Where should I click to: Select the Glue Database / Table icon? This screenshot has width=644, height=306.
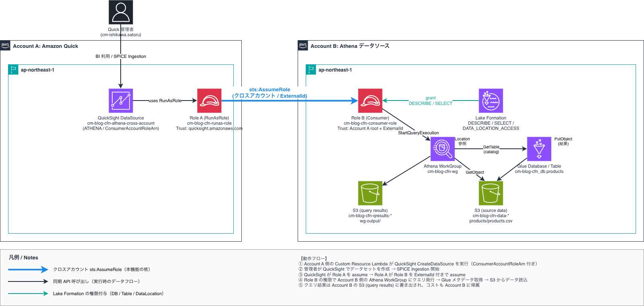coord(539,149)
